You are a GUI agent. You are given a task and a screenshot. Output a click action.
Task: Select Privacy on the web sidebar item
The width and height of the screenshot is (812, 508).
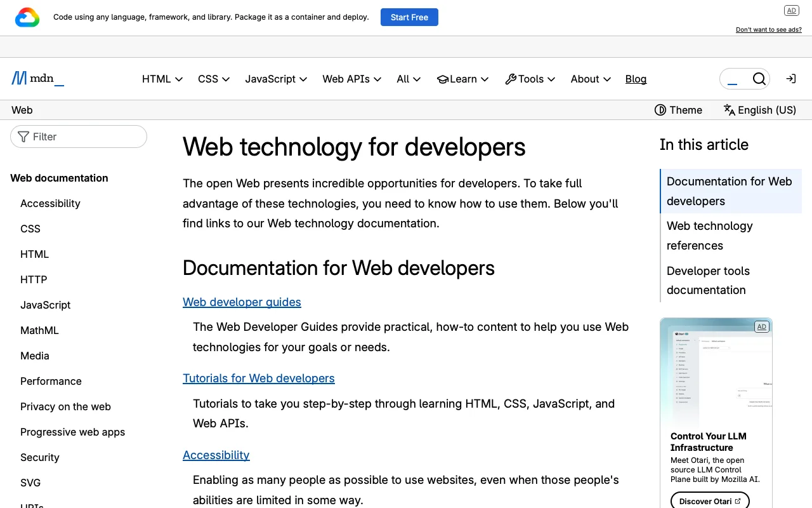click(x=65, y=406)
